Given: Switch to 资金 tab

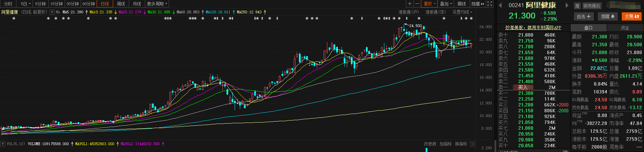Looking at the screenshot, I should (x=625, y=28).
